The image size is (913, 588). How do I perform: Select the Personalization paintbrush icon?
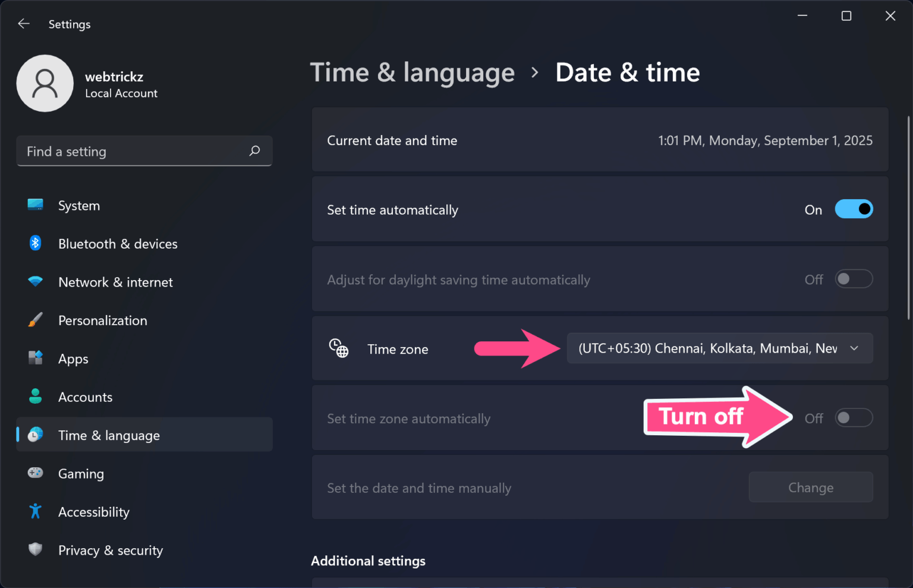coord(35,320)
